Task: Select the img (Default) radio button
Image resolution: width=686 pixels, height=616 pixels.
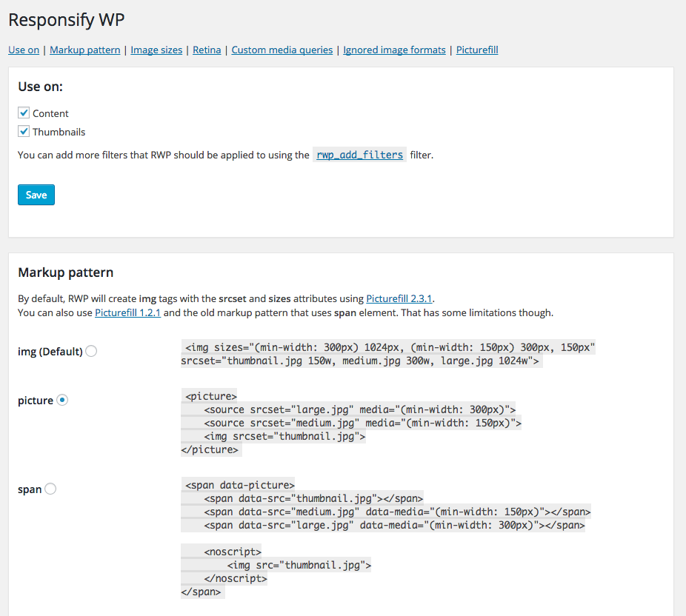Action: coord(91,351)
